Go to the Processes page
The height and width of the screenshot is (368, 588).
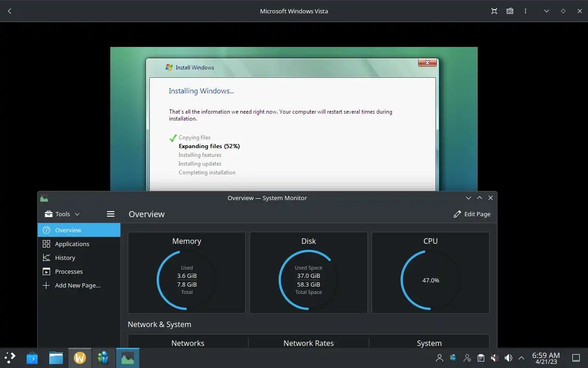click(79, 271)
